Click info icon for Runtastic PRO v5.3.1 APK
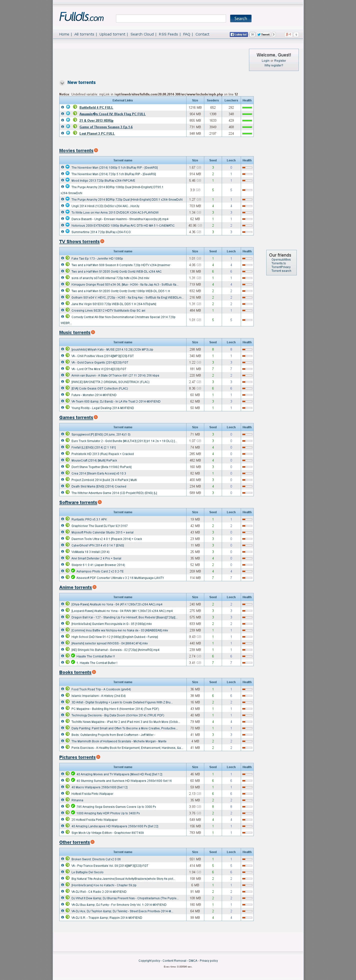This screenshot has width=356, height=980. coord(62,518)
